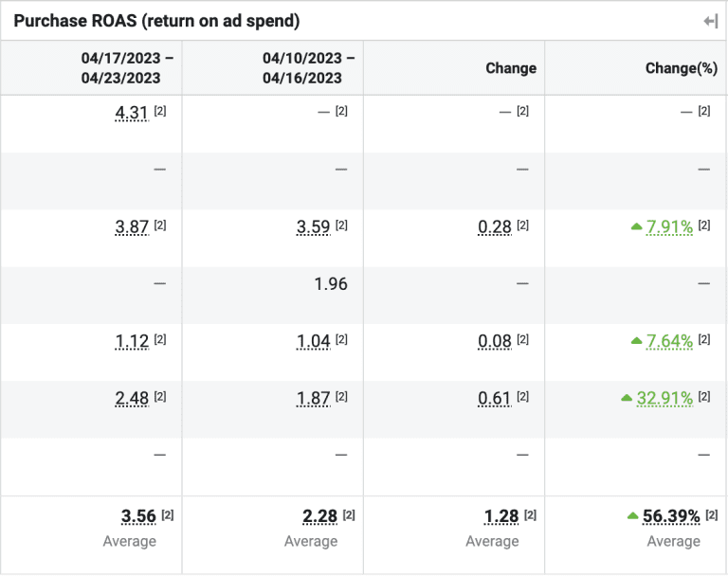This screenshot has height=576, width=728.
Task: Click the 1.28 average change value
Action: [501, 516]
